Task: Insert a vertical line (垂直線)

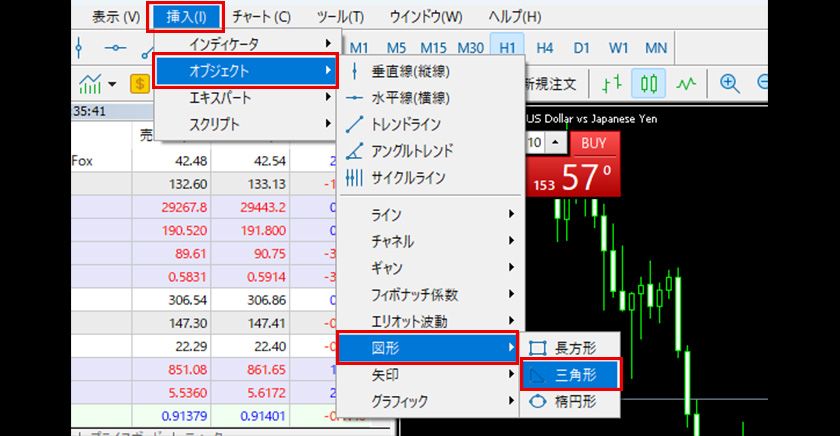Action: click(x=409, y=72)
